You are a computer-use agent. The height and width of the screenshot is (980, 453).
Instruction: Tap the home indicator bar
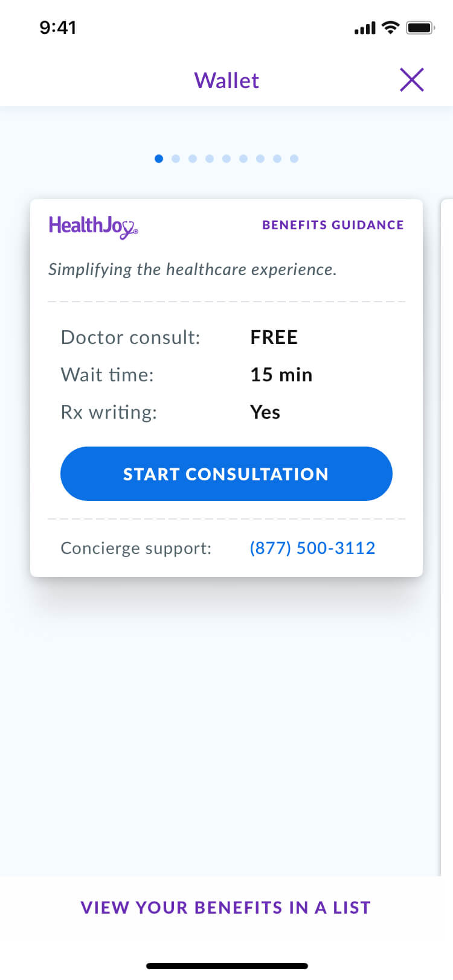pyautogui.click(x=226, y=966)
